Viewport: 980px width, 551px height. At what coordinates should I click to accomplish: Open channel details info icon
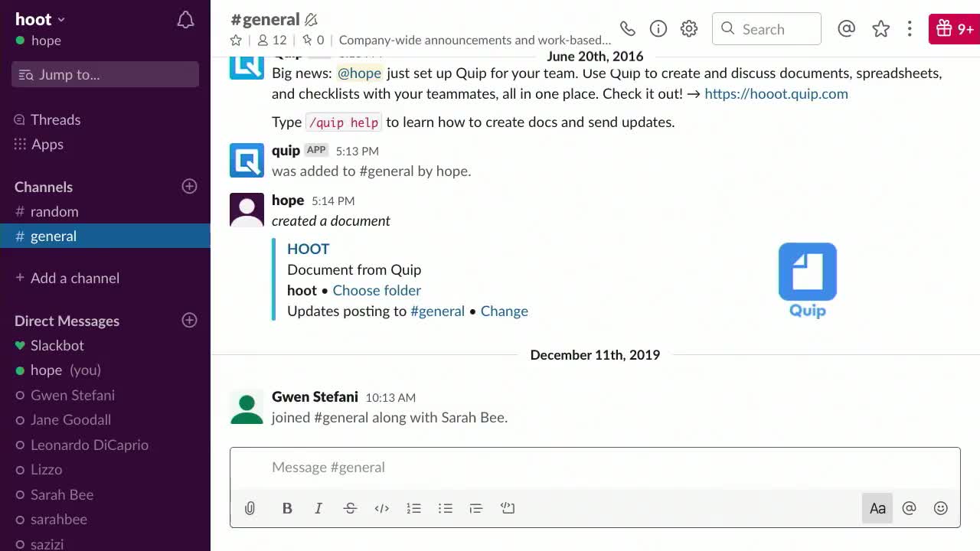coord(658,29)
